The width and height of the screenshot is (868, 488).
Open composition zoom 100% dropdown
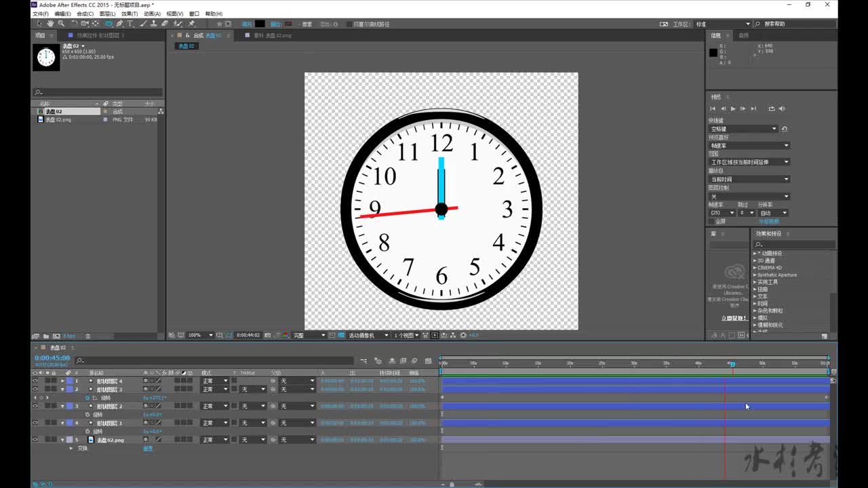pyautogui.click(x=201, y=335)
